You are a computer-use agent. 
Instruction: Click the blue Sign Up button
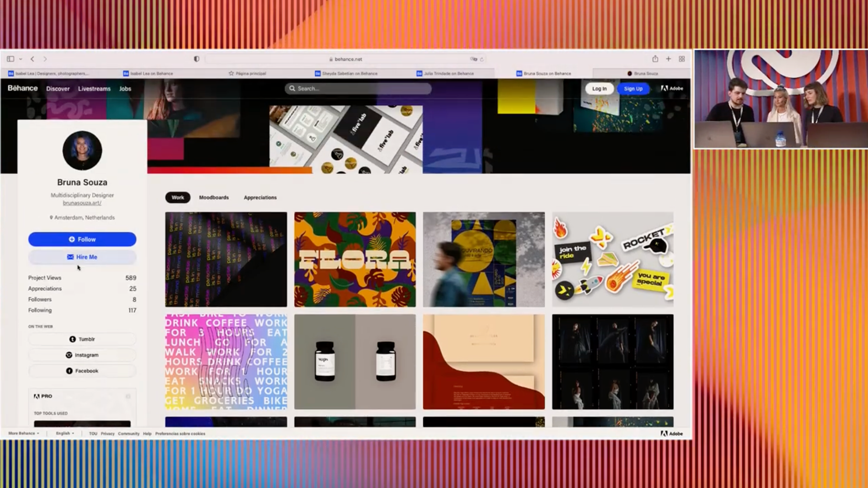633,89
